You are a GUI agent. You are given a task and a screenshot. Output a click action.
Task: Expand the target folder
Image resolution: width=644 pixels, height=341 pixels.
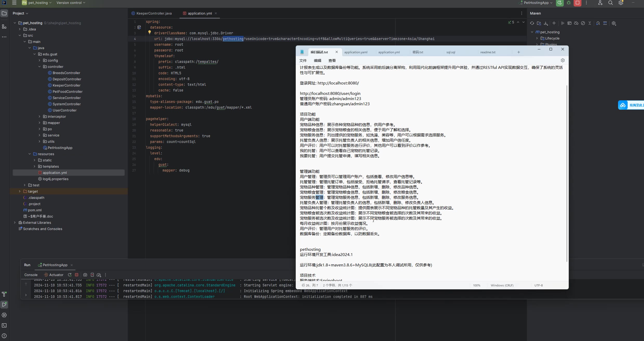tap(20, 191)
